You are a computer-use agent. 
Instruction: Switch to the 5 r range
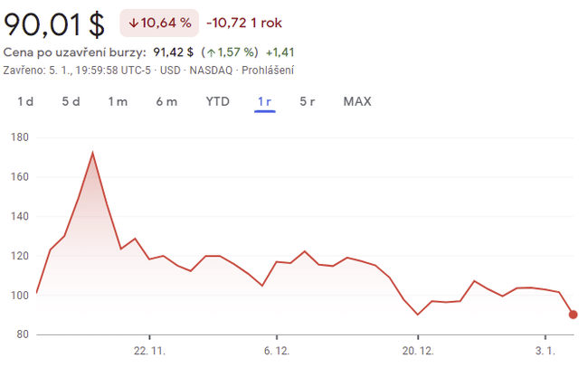click(x=308, y=101)
